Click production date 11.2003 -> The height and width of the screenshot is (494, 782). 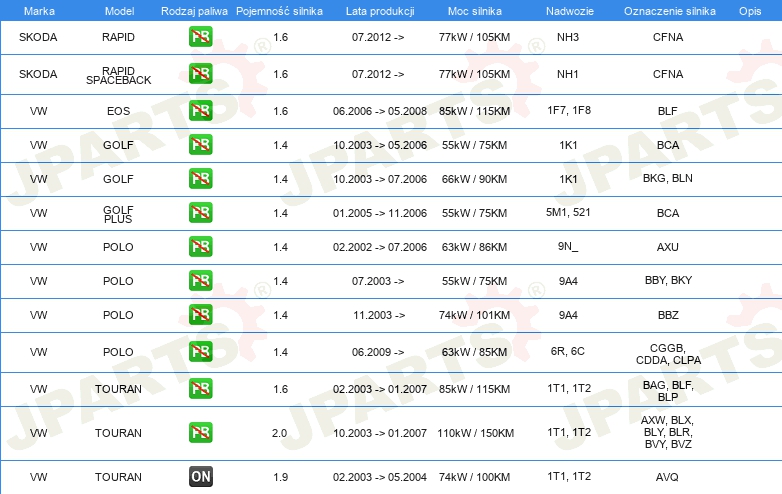(379, 315)
